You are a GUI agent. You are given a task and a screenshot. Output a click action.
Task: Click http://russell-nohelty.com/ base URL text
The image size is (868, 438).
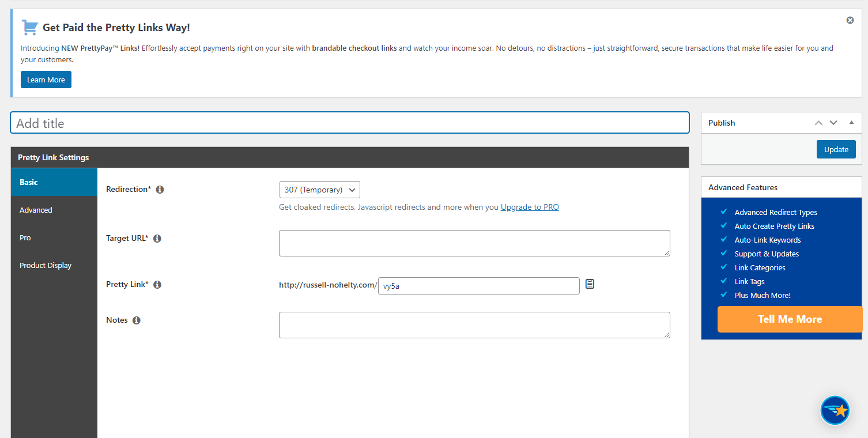click(328, 285)
